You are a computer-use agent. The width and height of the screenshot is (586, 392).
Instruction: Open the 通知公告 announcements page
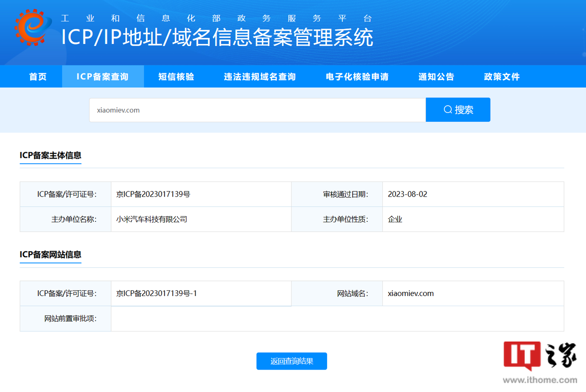436,77
